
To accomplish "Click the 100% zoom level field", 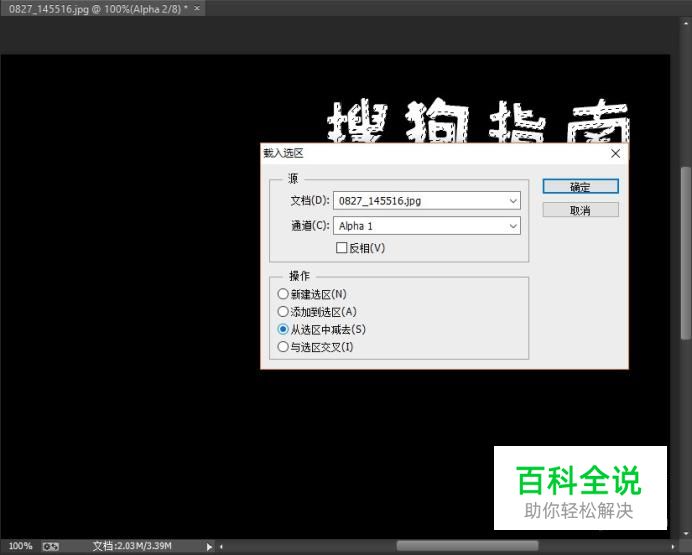I will point(20,546).
